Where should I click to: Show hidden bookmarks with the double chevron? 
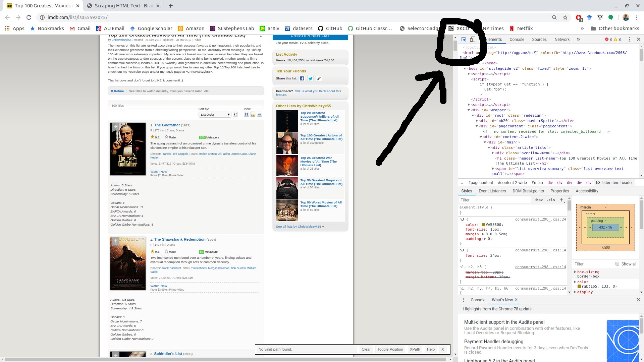pyautogui.click(x=582, y=28)
